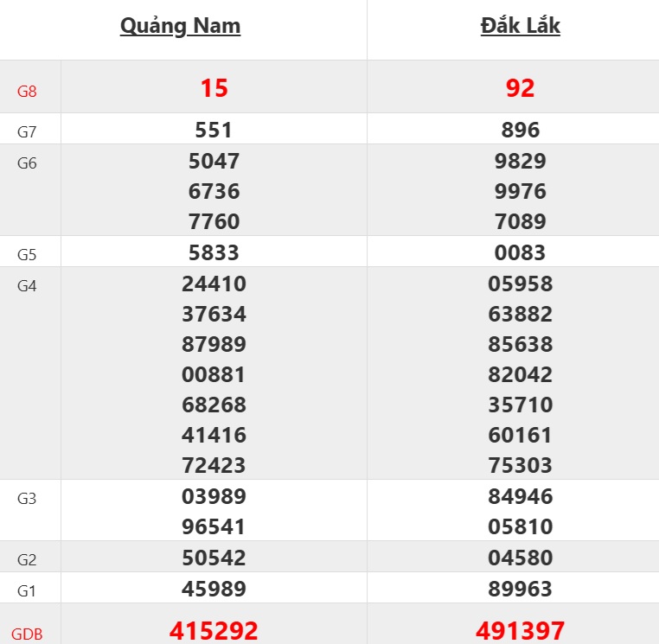Open the Đắk Lắk province link
659x644 pixels.
(x=520, y=27)
